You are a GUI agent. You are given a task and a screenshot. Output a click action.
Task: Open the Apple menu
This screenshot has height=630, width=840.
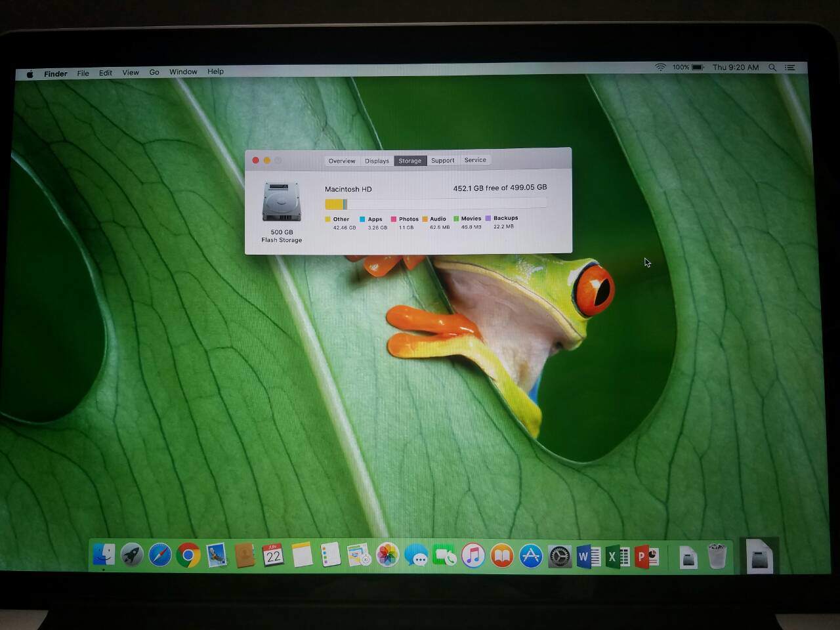pos(30,74)
